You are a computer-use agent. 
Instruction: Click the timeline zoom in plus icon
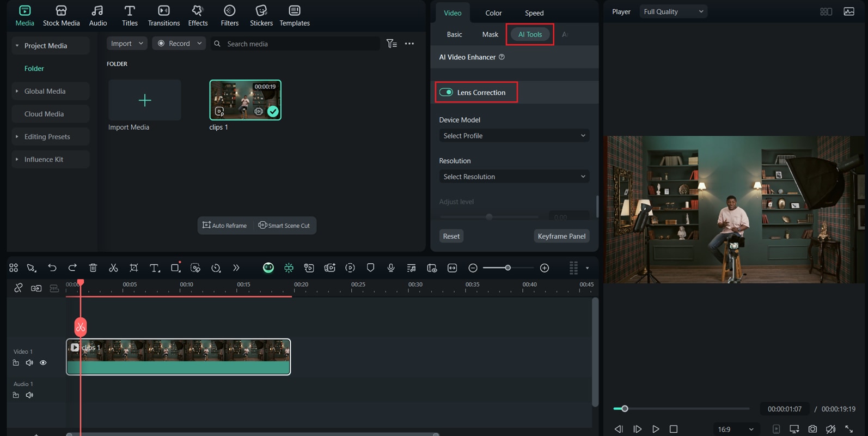pyautogui.click(x=545, y=268)
